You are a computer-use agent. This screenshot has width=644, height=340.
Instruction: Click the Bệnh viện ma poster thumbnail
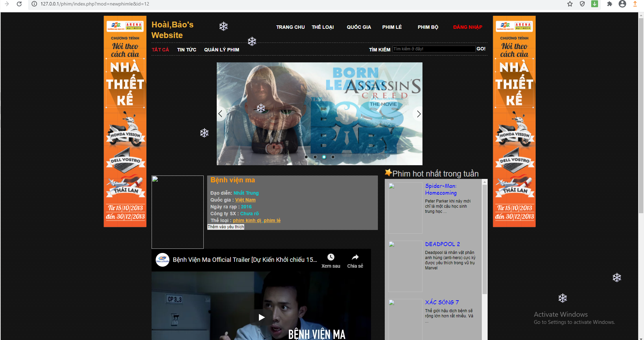click(x=178, y=212)
